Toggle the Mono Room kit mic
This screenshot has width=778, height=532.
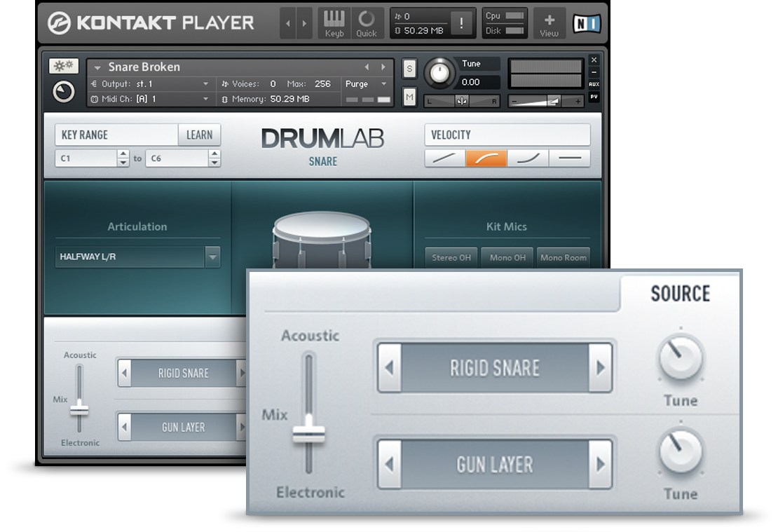tap(563, 257)
